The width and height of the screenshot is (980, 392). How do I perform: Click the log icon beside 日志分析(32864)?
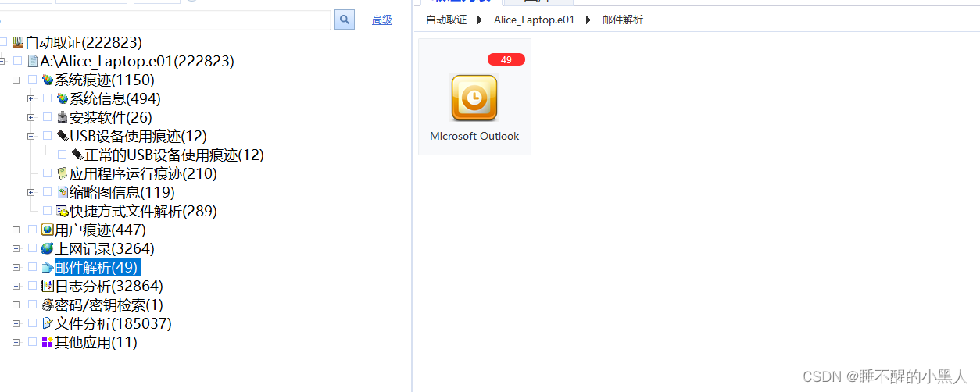48,286
